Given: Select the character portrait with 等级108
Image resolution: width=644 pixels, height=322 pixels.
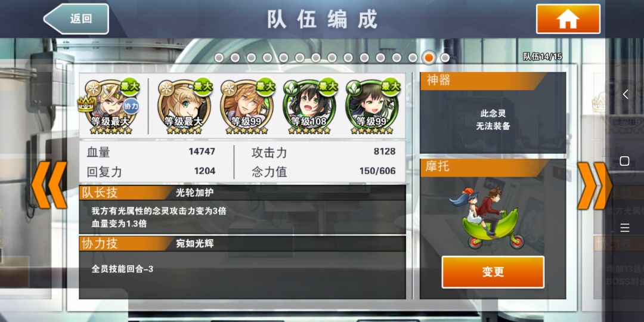Looking at the screenshot, I should pos(309,105).
